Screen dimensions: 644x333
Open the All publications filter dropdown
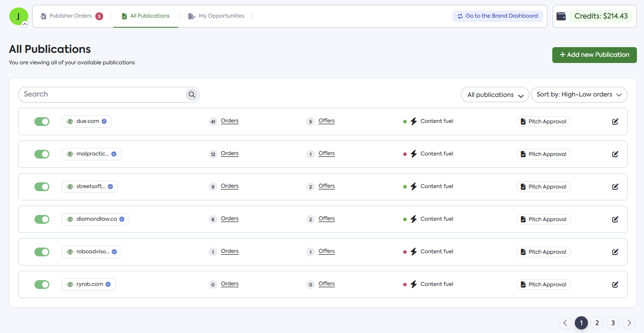click(494, 95)
